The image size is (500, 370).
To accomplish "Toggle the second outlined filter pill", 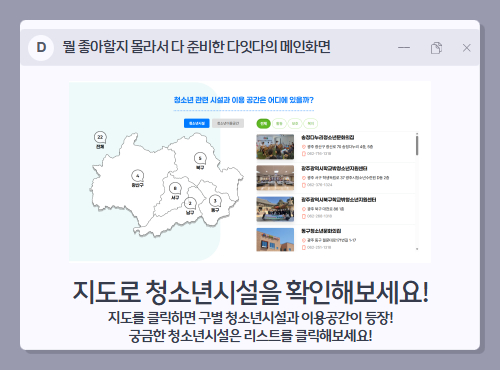I will point(295,124).
